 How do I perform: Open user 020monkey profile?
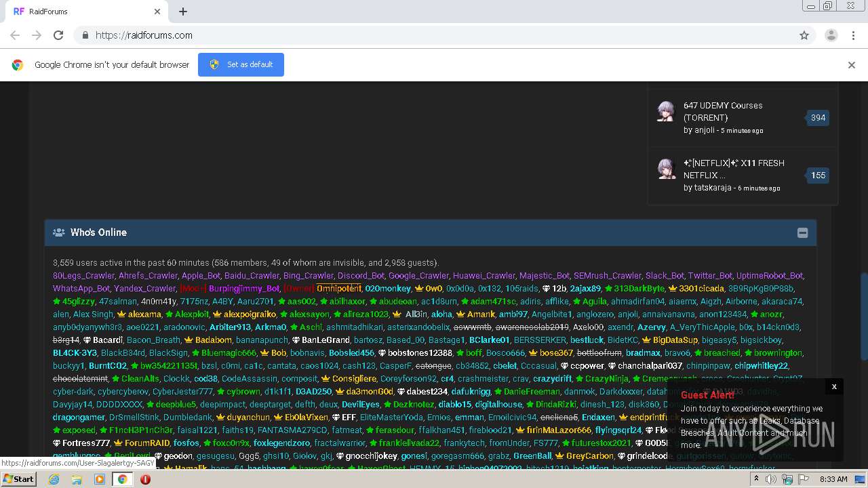[x=388, y=288]
